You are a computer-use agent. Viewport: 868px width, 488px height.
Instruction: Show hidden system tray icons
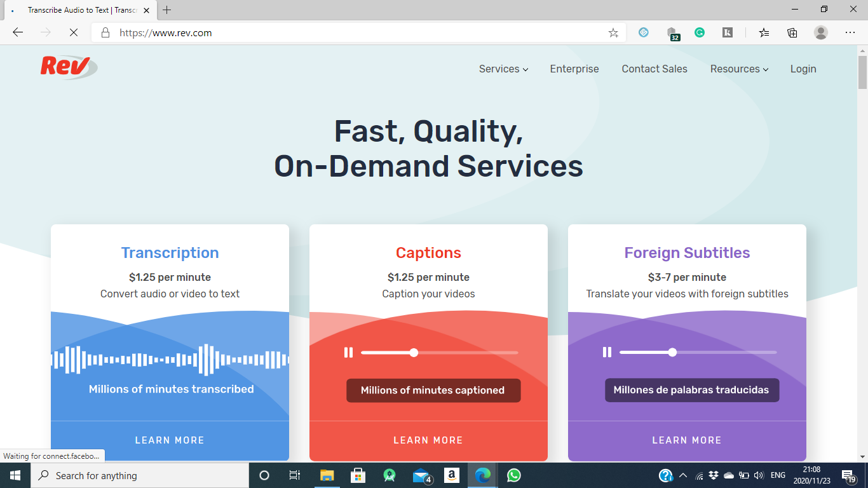click(683, 475)
